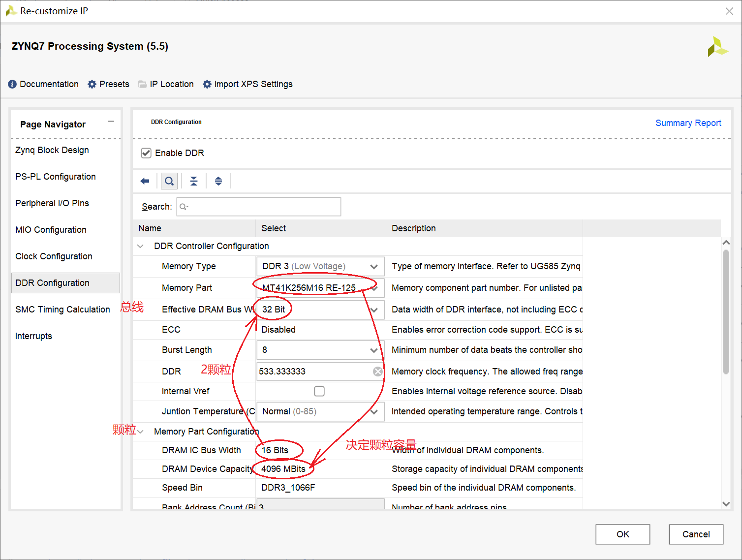The height and width of the screenshot is (560, 742).
Task: Click the Select column header
Action: 320,228
